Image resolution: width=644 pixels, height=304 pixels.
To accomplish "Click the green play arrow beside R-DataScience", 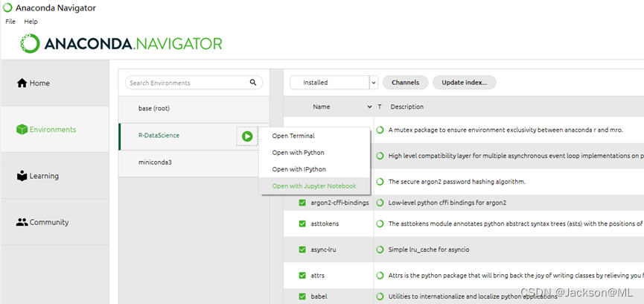I will [247, 136].
